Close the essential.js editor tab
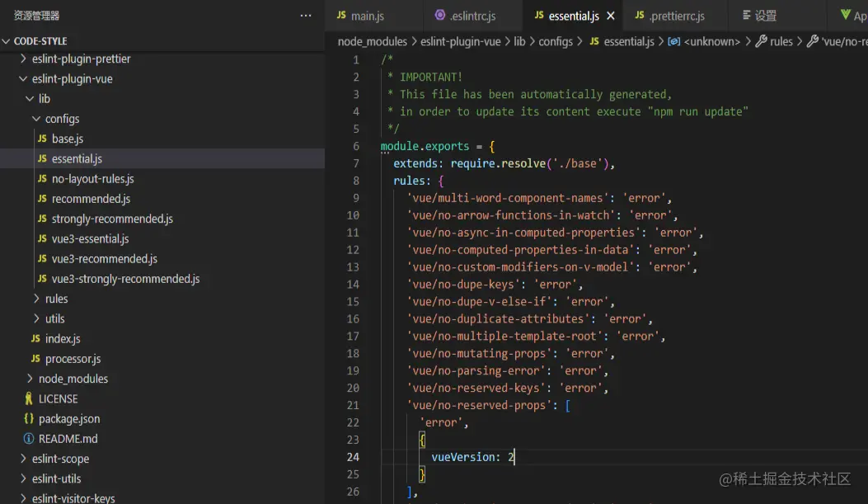This screenshot has width=868, height=504. click(611, 16)
